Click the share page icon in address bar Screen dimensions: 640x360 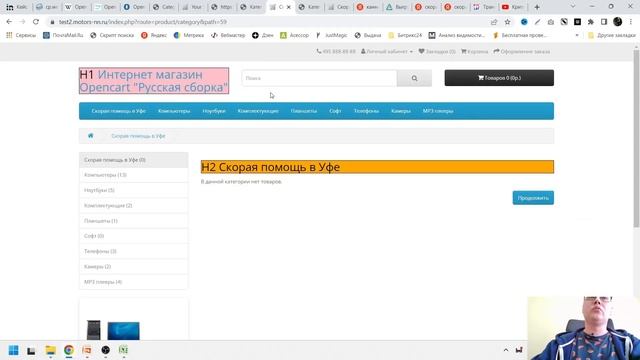tap(494, 22)
